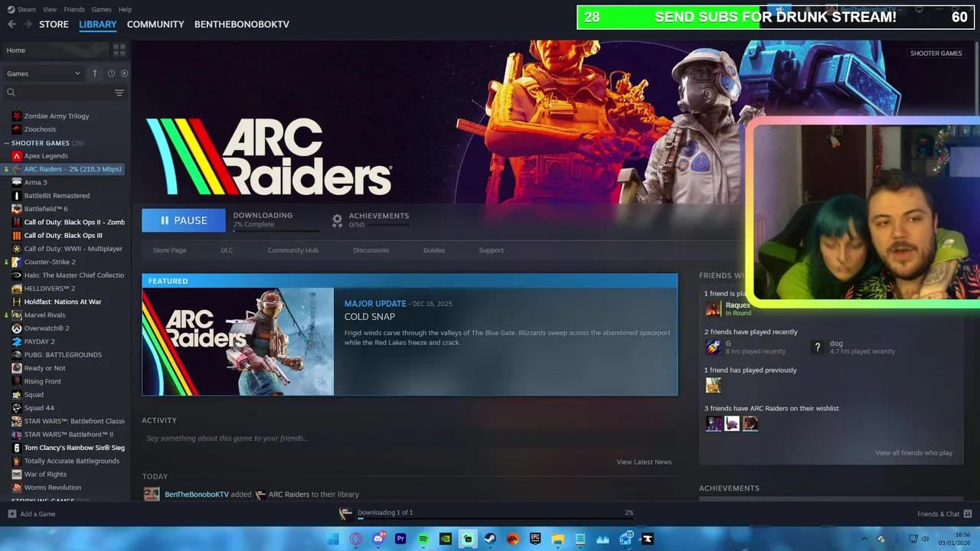Viewport: 980px width, 551px height.
Task: Show hidden system tray icons
Action: point(864,539)
